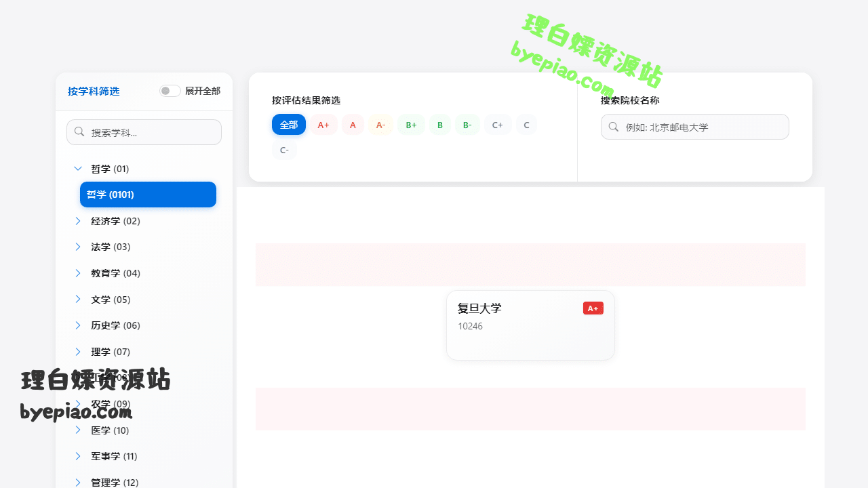Toggle the 展开全部 switch

pyautogui.click(x=170, y=91)
